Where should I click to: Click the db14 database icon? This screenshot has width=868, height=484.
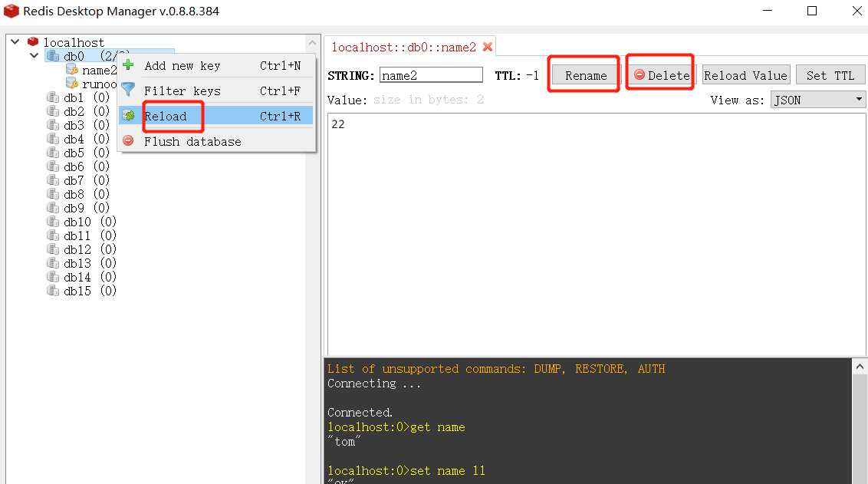click(x=53, y=277)
